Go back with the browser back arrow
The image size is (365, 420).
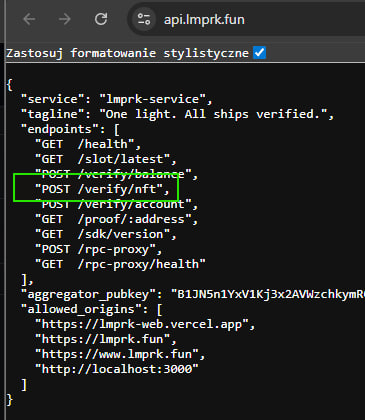(x=29, y=19)
